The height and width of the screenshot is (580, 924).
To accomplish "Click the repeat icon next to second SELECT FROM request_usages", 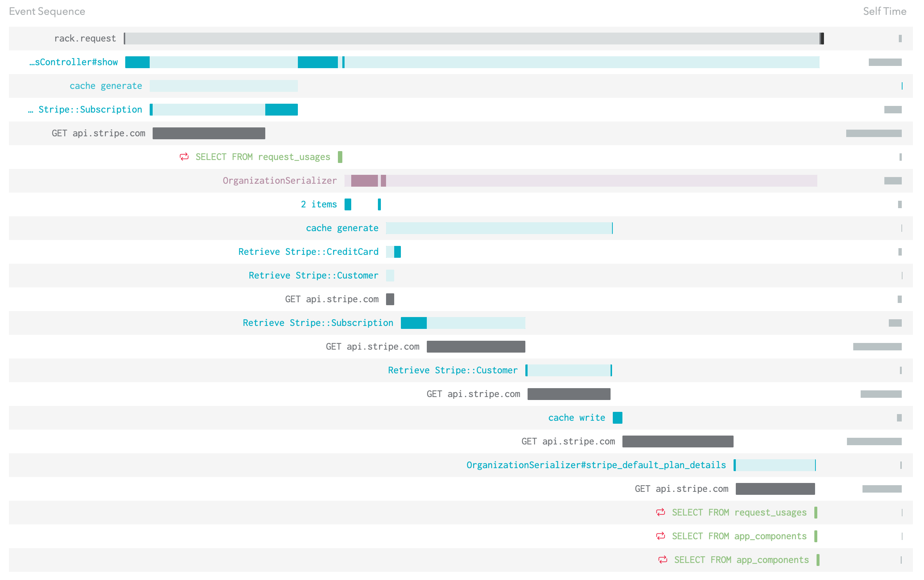I will tap(661, 512).
